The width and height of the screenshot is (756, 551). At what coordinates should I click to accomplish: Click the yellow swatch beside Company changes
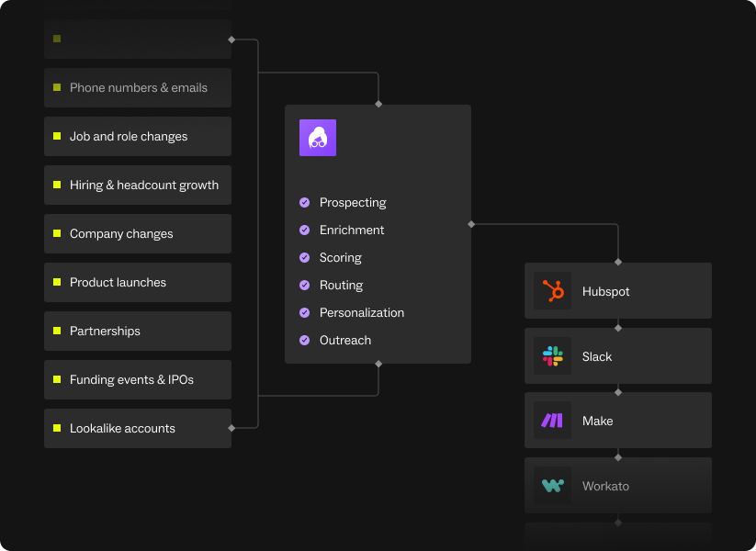pyautogui.click(x=57, y=233)
